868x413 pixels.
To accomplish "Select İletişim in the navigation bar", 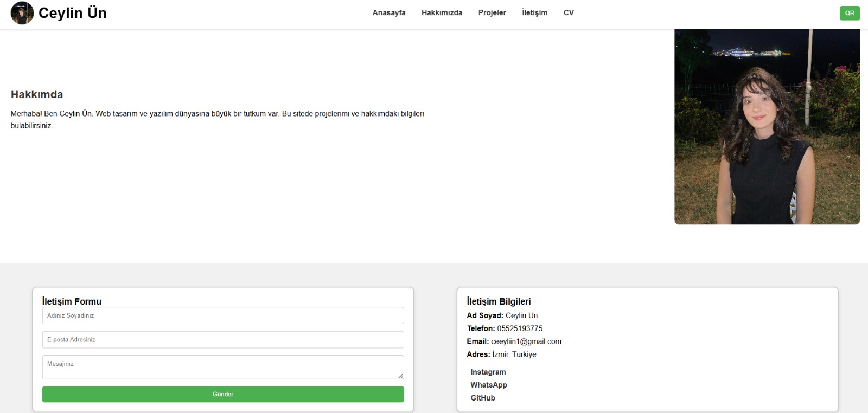I will click(x=534, y=13).
